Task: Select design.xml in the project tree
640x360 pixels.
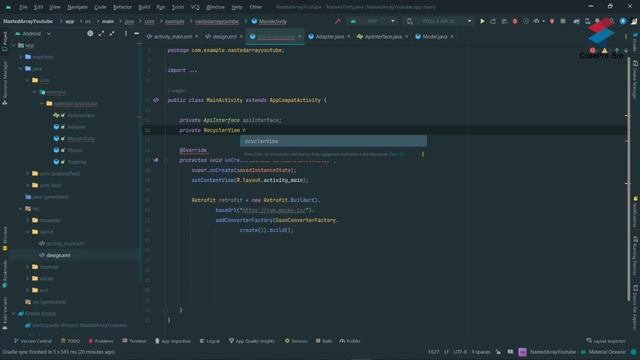Action: [58, 255]
